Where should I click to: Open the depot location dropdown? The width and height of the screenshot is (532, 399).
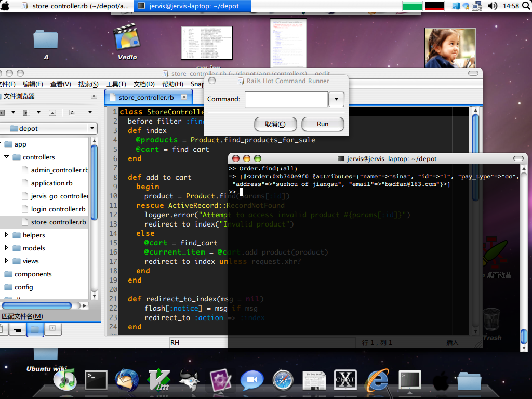49,129
